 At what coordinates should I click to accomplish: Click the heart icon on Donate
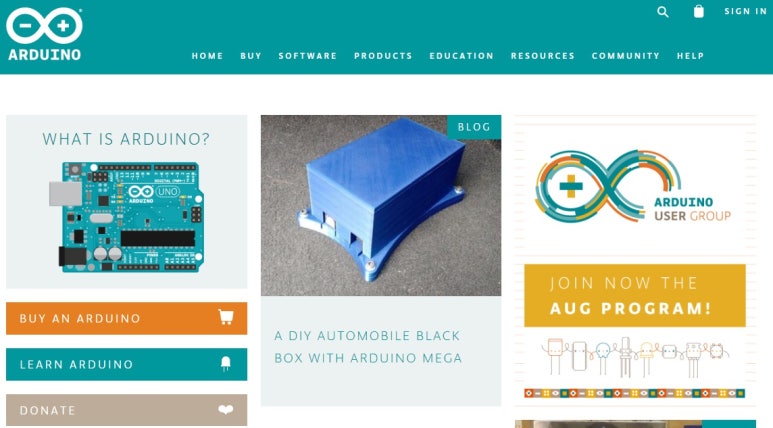226,409
